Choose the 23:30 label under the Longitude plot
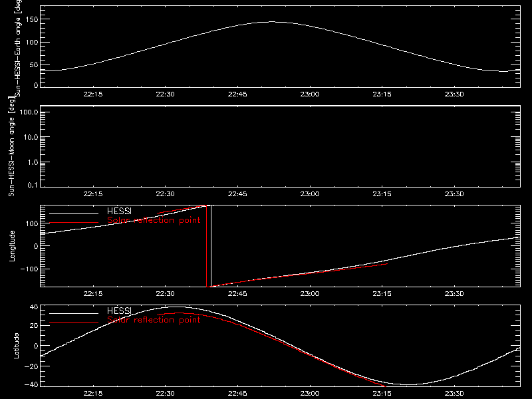Image resolution: width=532 pixels, height=399 pixels. click(x=454, y=294)
